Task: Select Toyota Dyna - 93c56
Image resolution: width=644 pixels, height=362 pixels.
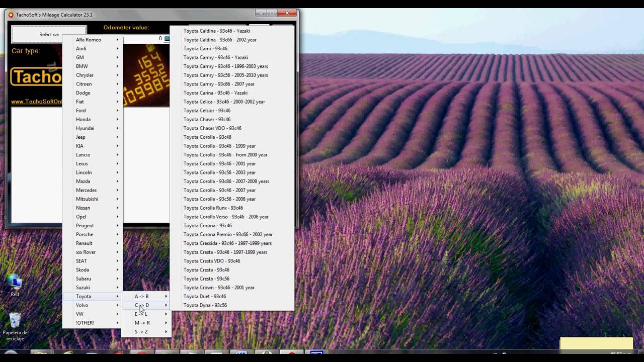Action: 232,305
